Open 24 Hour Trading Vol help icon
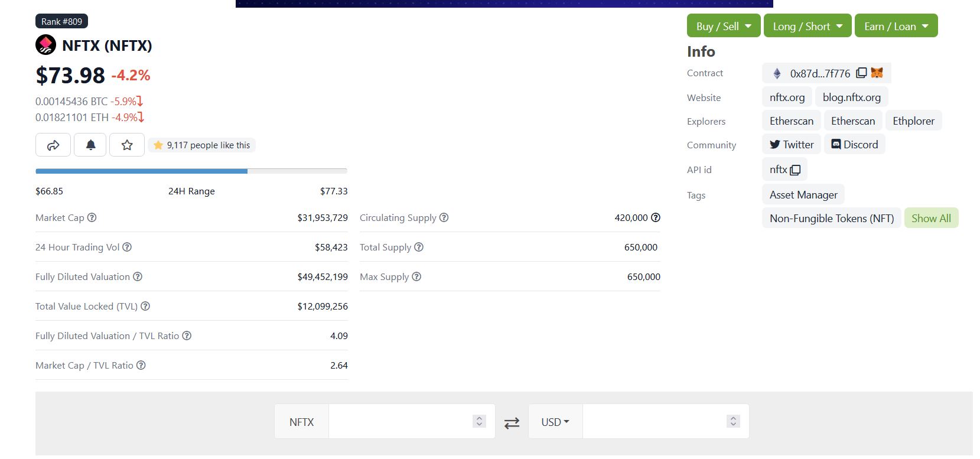 point(127,247)
